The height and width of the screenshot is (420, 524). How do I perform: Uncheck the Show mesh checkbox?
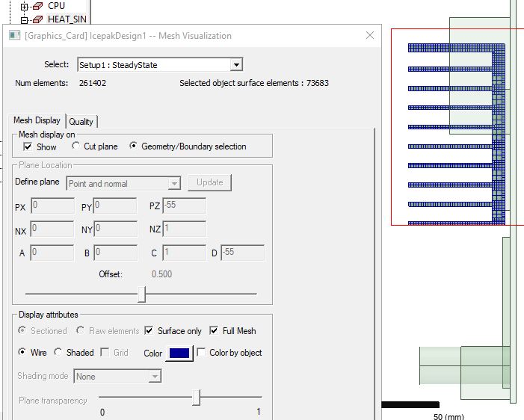[x=28, y=146]
